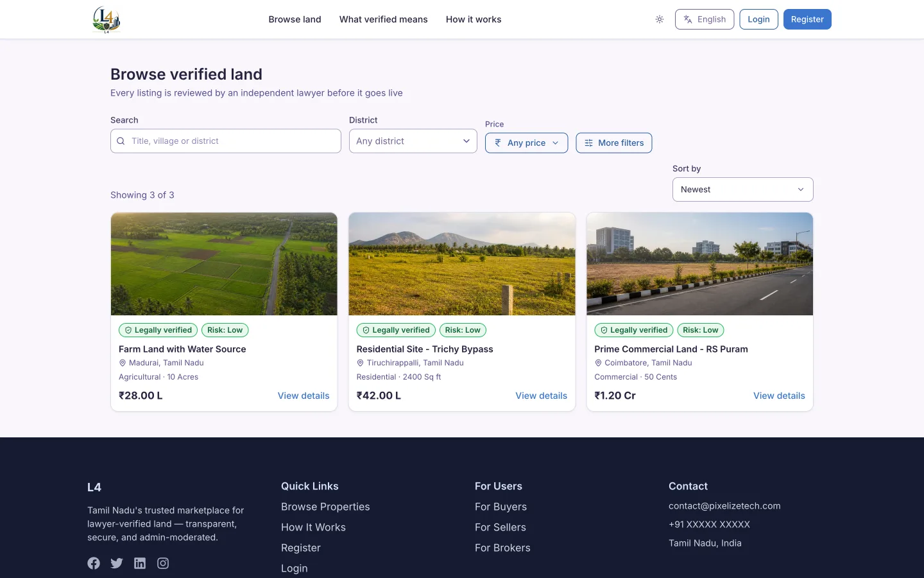The width and height of the screenshot is (924, 578).
Task: Click the Login button in header
Action: point(758,19)
